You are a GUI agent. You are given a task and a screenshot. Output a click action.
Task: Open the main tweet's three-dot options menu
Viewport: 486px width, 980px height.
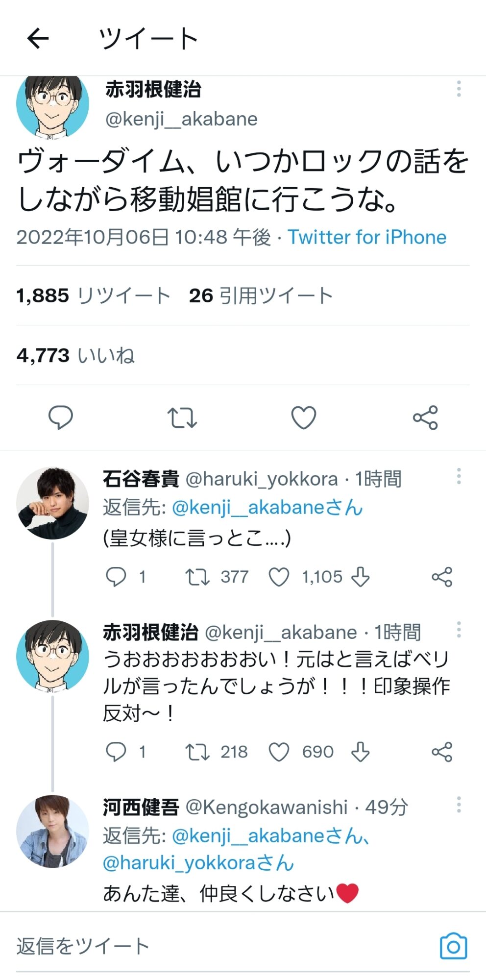(x=459, y=89)
